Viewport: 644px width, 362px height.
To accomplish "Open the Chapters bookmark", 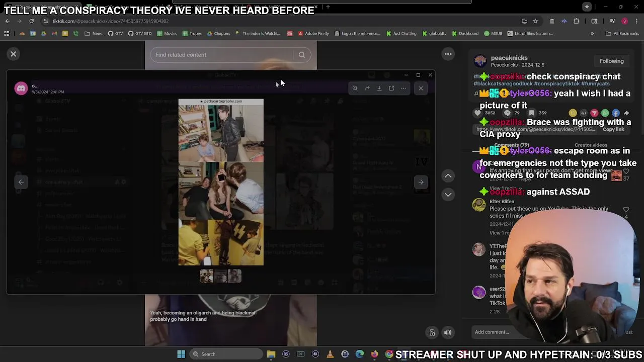I will 218,34.
